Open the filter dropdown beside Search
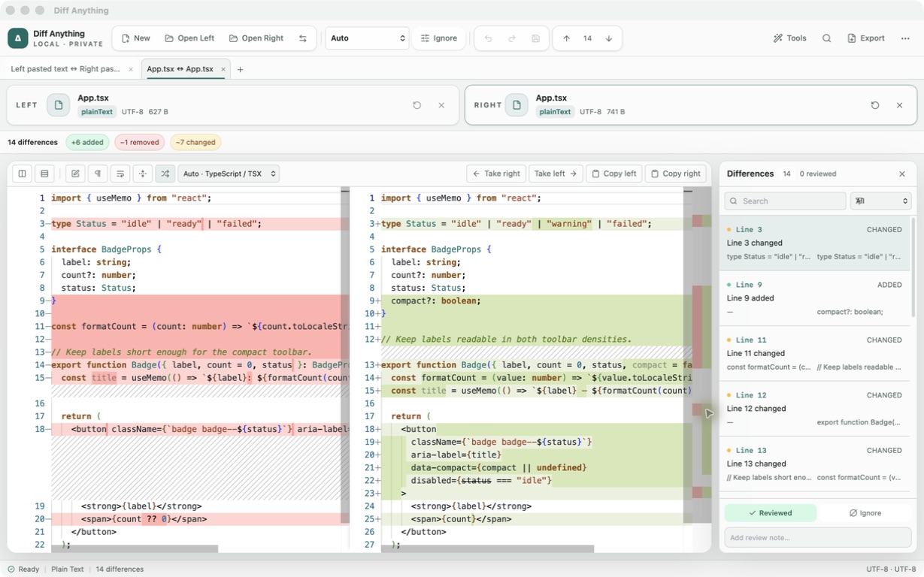Viewport: 924px width, 577px height. click(880, 201)
